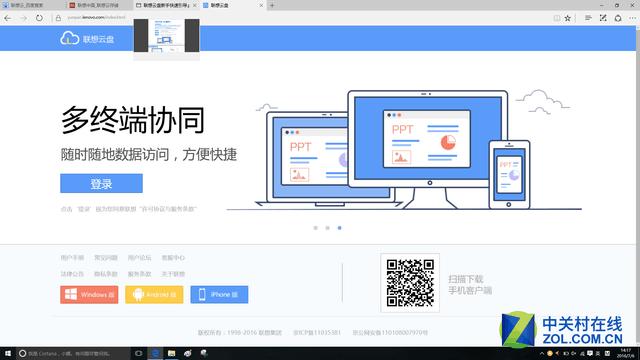Download the Android version client

coord(154,294)
